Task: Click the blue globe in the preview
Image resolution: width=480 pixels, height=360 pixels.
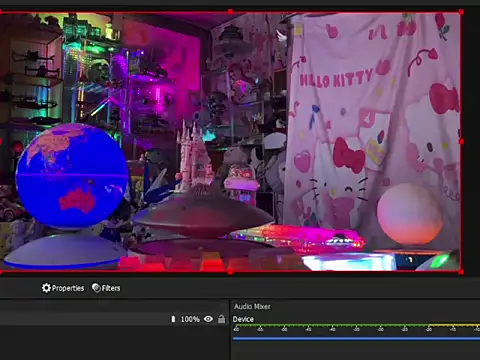Action: (x=71, y=176)
